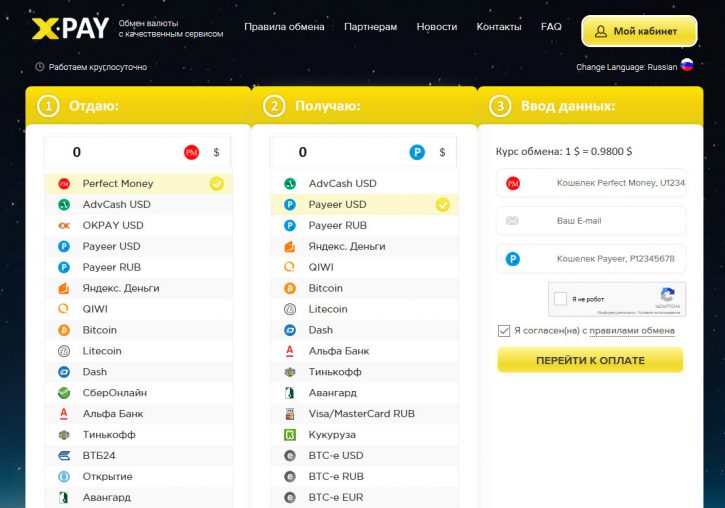Click Кукуруза icon in receive list
The image size is (725, 508).
[290, 435]
